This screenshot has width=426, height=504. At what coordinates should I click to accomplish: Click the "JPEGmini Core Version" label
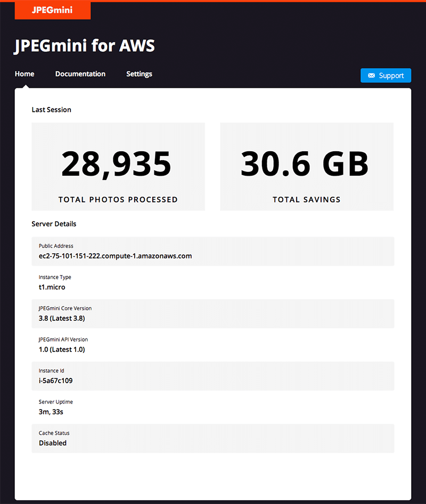point(65,308)
